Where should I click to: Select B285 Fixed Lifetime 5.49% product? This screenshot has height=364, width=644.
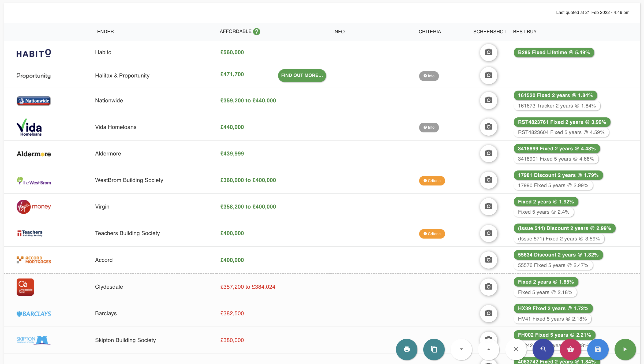(x=553, y=53)
